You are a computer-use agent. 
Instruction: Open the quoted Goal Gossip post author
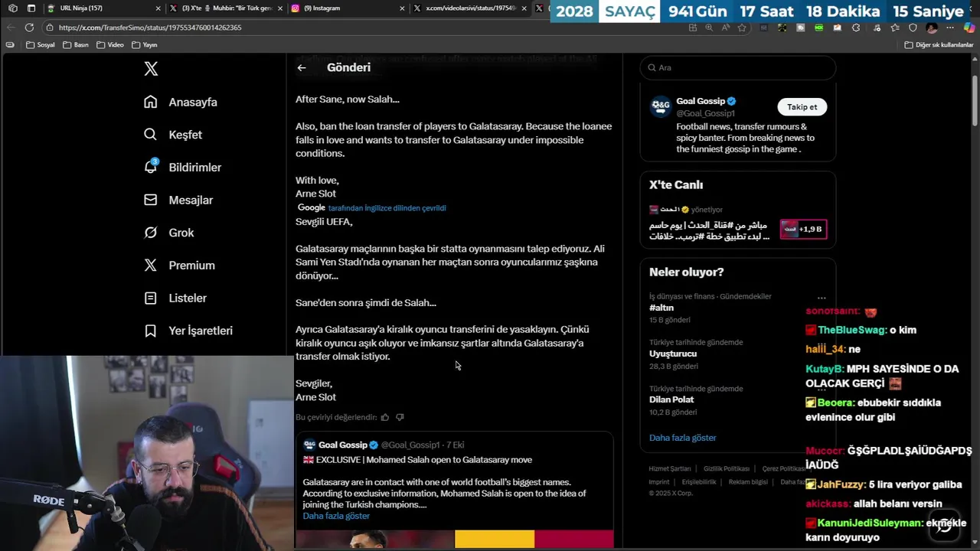(x=343, y=445)
